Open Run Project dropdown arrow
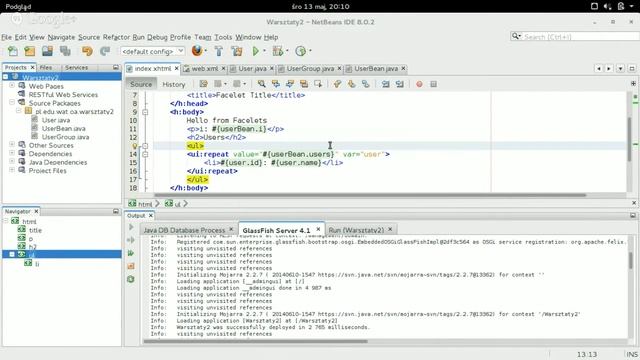The height and width of the screenshot is (360, 640). (264, 51)
